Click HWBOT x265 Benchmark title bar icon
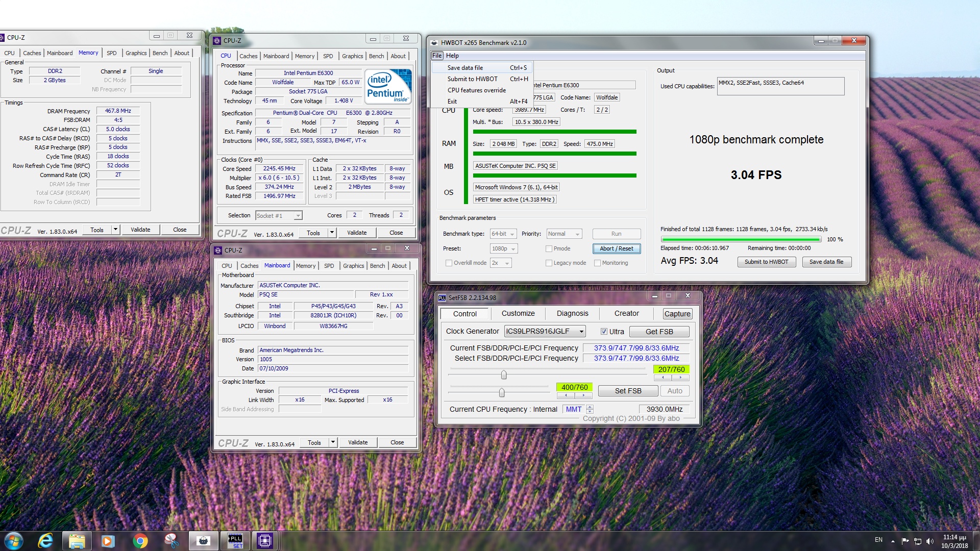The width and height of the screenshot is (980, 551). click(434, 43)
